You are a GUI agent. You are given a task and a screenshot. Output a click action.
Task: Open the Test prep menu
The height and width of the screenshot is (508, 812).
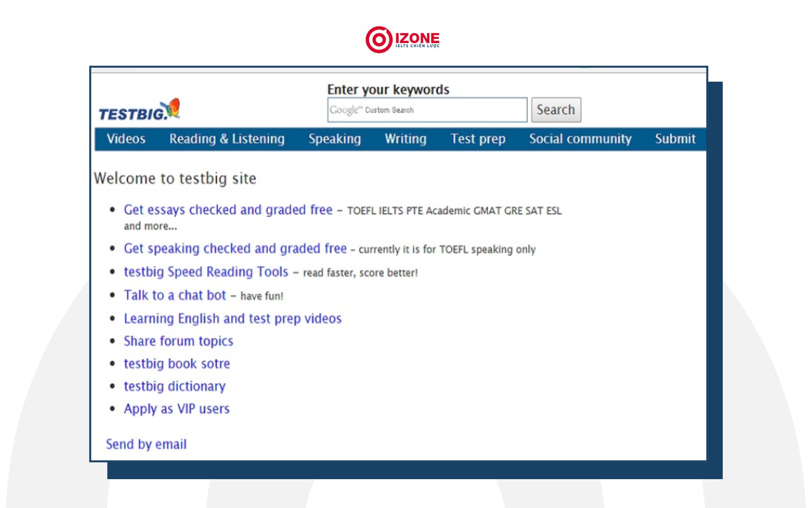pyautogui.click(x=478, y=139)
